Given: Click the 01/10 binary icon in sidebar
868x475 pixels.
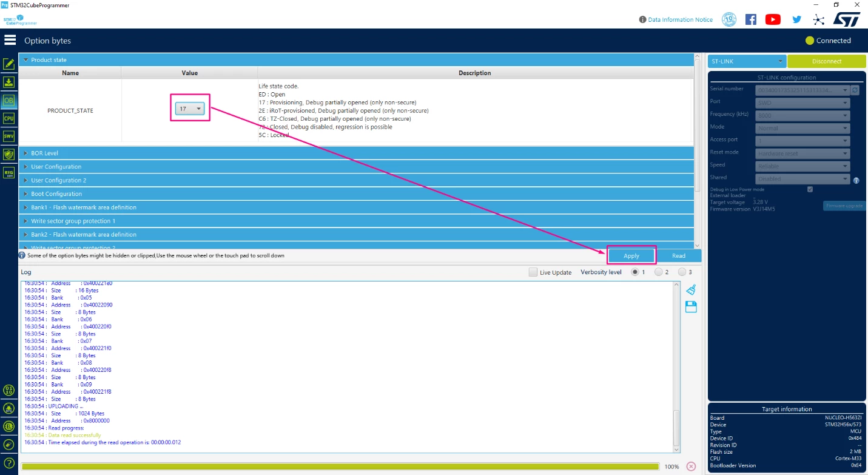Looking at the screenshot, I should point(9,390).
